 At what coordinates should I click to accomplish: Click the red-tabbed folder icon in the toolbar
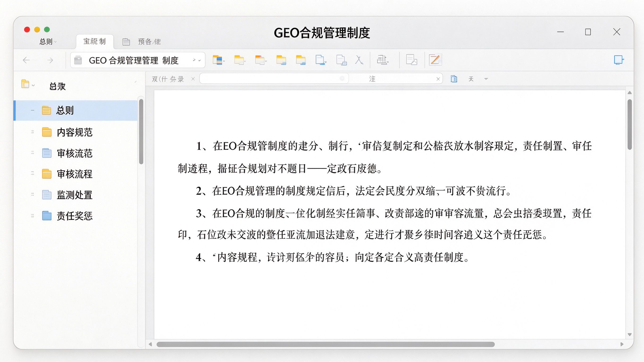coord(260,60)
